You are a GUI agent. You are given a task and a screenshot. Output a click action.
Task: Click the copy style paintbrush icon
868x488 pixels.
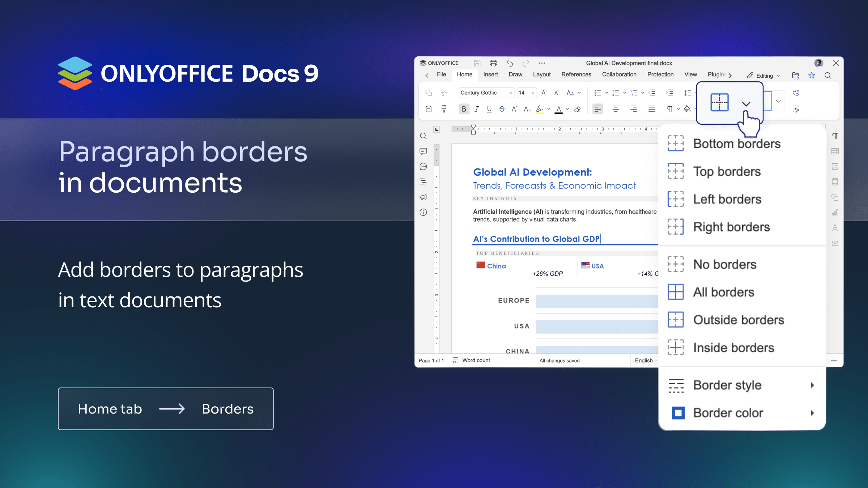[444, 109]
